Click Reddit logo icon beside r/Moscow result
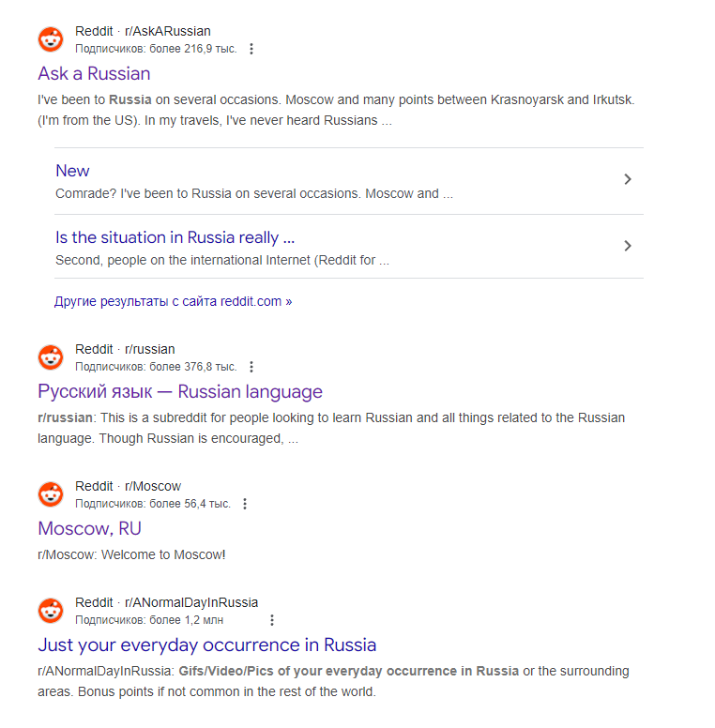Viewport: 715px width, 728px height. click(51, 494)
